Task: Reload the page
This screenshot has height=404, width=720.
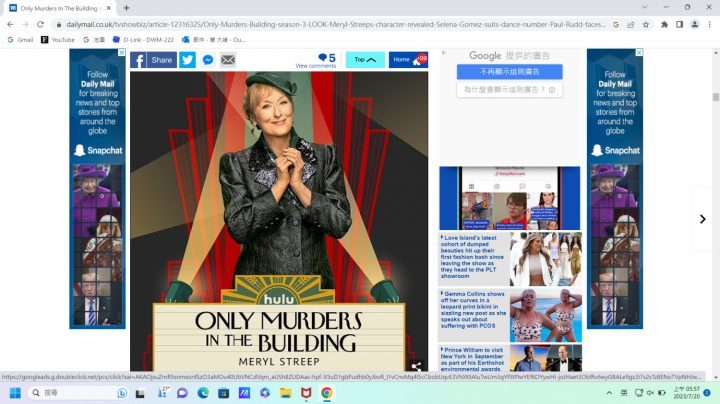Action: 40,24
